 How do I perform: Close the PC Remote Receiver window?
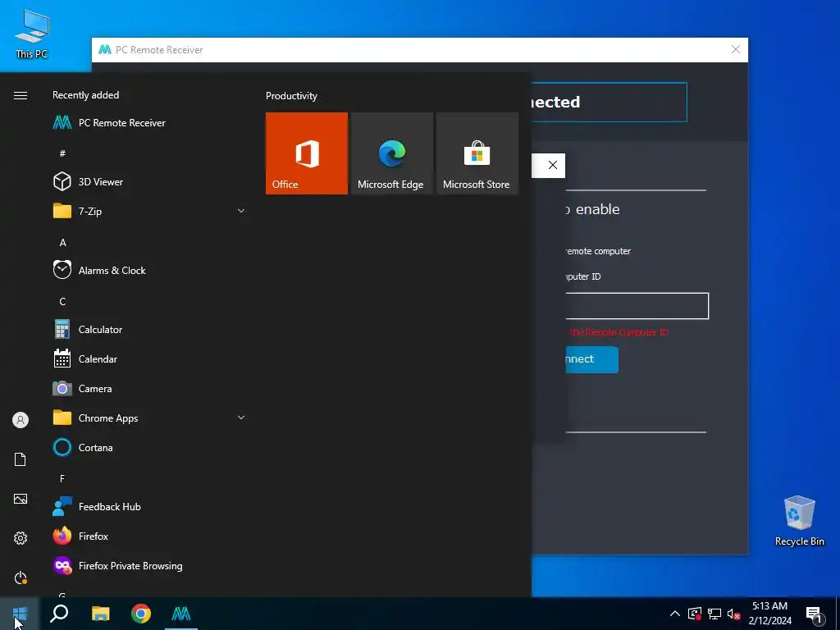click(736, 50)
